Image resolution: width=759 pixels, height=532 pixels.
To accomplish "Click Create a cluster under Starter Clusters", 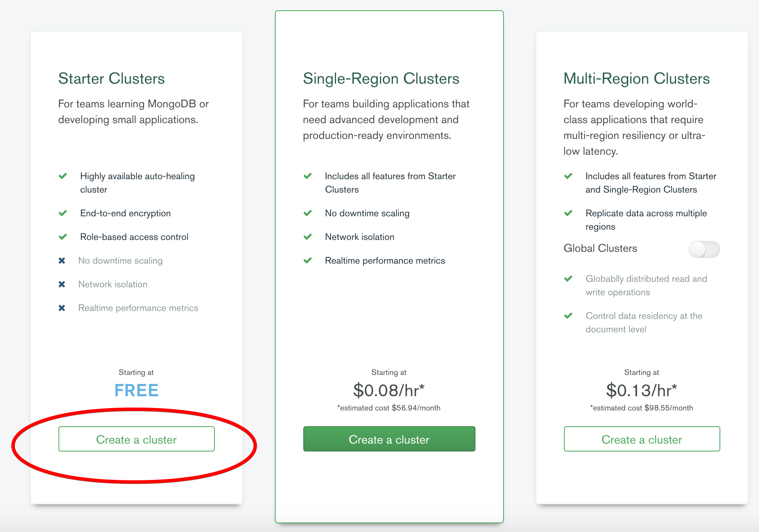I will (x=136, y=439).
